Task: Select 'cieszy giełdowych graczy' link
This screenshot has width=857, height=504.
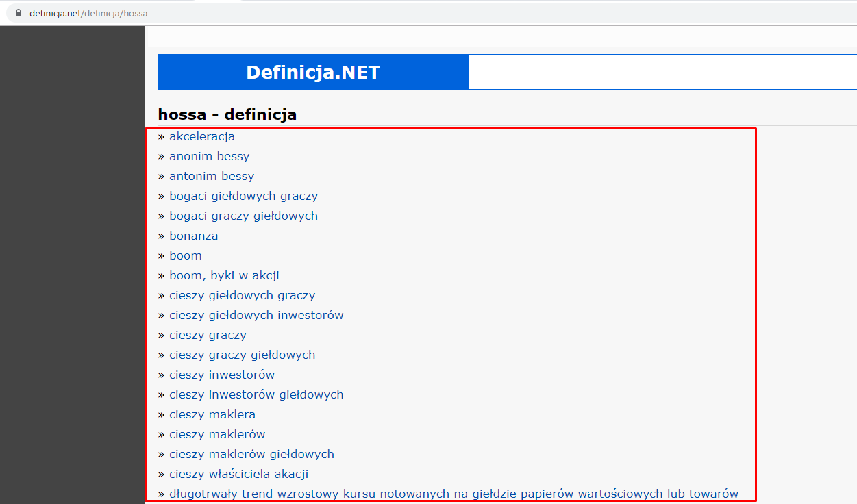Action: tap(242, 295)
